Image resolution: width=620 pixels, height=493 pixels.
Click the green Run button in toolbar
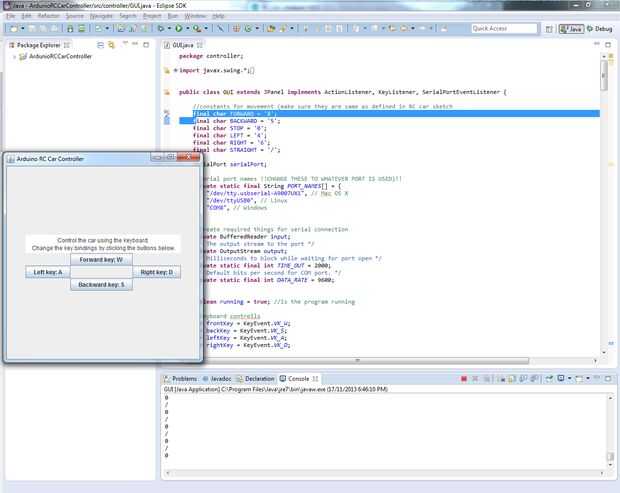click(x=177, y=29)
